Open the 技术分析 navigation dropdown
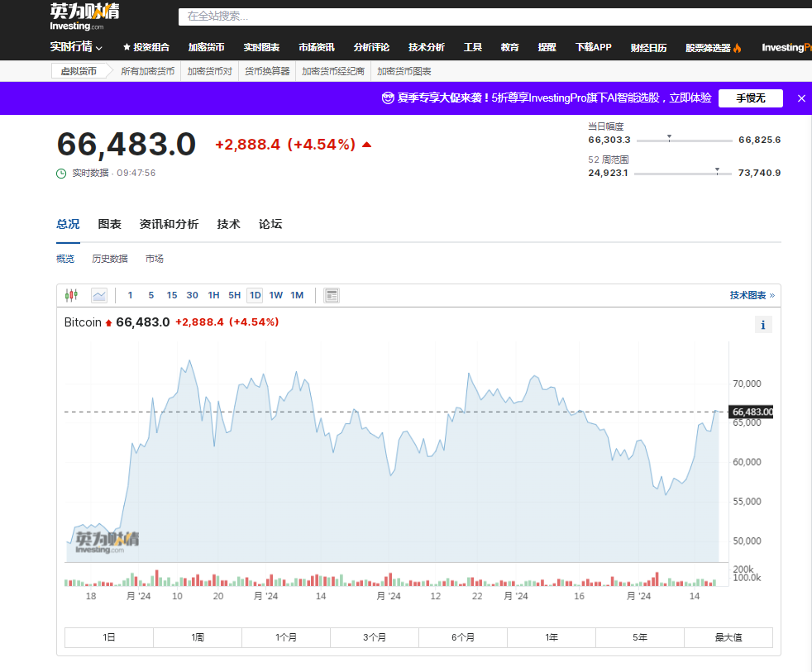The image size is (812, 672). (427, 47)
